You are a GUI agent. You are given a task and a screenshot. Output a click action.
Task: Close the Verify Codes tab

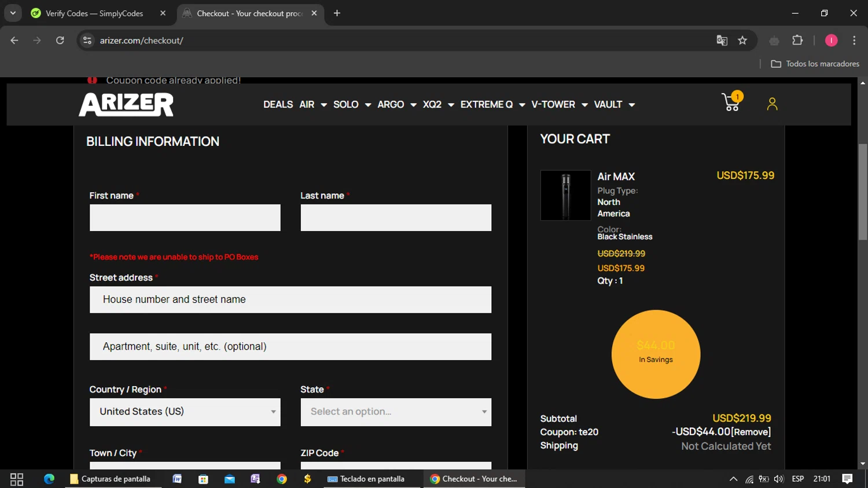pyautogui.click(x=163, y=13)
